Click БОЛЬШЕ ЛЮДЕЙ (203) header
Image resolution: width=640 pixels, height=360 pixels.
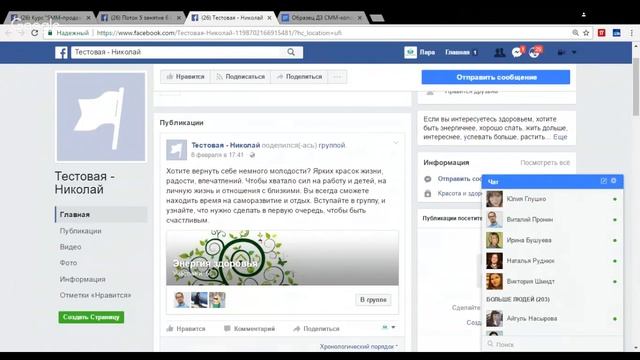click(x=518, y=300)
